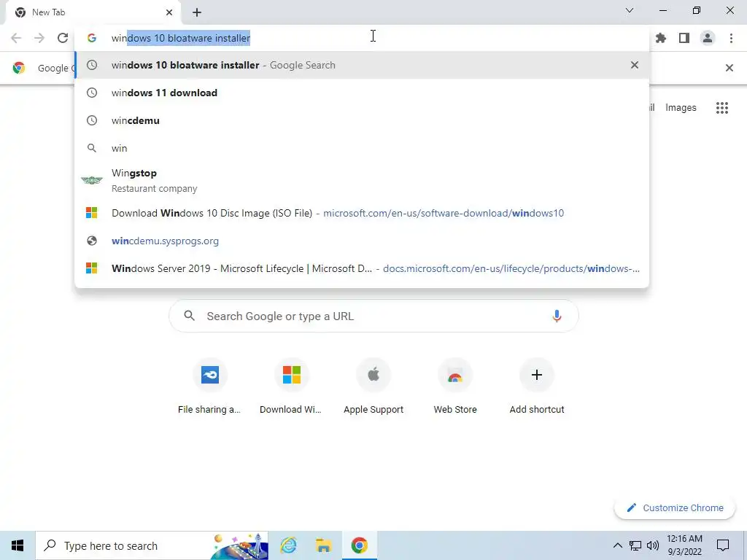Screen dimensions: 747x560
Task: Open the Web Store shortcut
Action: 455,386
